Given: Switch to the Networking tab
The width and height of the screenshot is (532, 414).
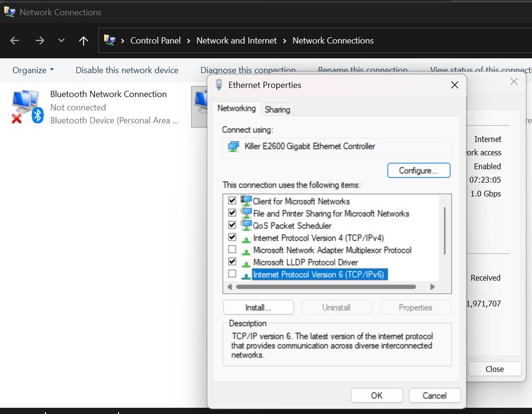Looking at the screenshot, I should point(237,108).
